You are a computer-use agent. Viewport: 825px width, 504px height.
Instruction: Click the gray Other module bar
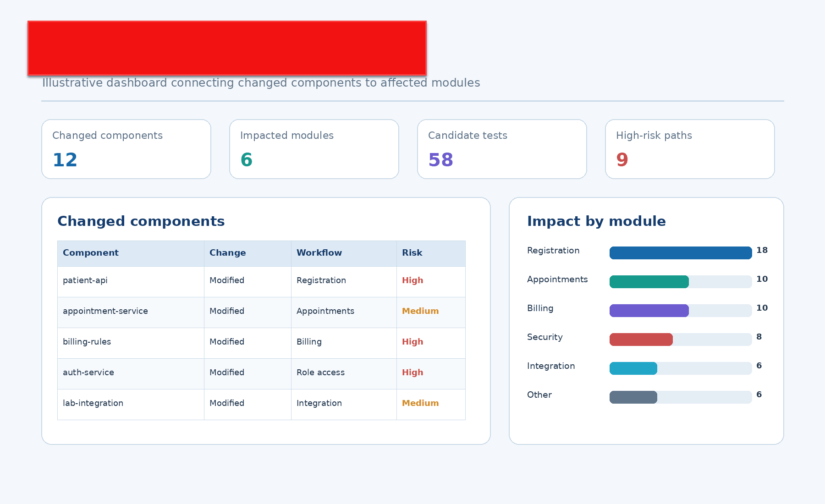click(x=633, y=397)
